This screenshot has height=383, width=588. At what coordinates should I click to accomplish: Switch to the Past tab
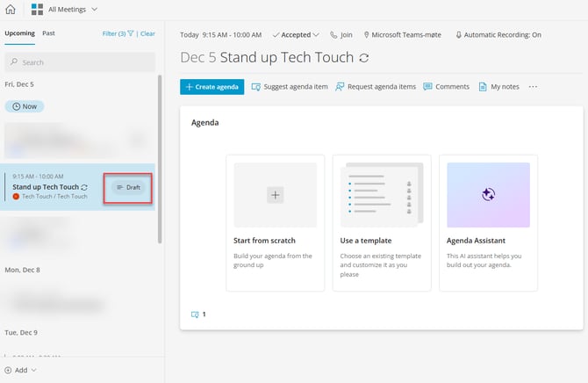click(49, 33)
